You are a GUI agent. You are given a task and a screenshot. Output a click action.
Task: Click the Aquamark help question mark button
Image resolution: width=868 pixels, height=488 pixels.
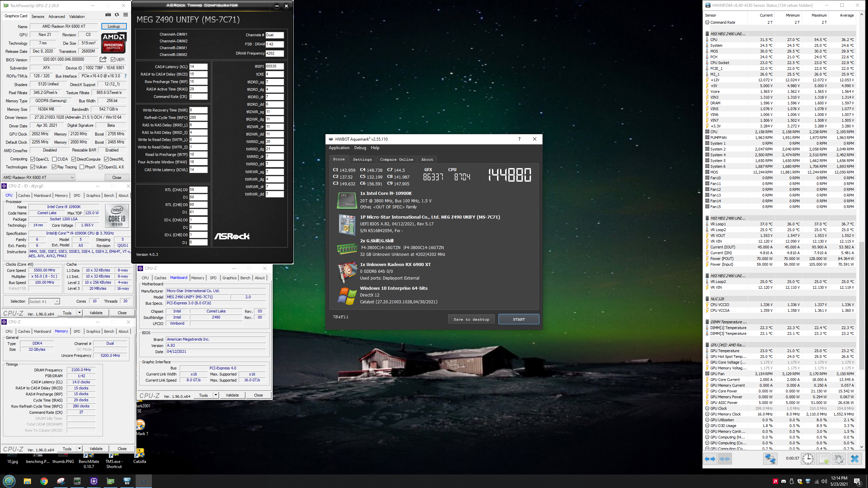519,139
